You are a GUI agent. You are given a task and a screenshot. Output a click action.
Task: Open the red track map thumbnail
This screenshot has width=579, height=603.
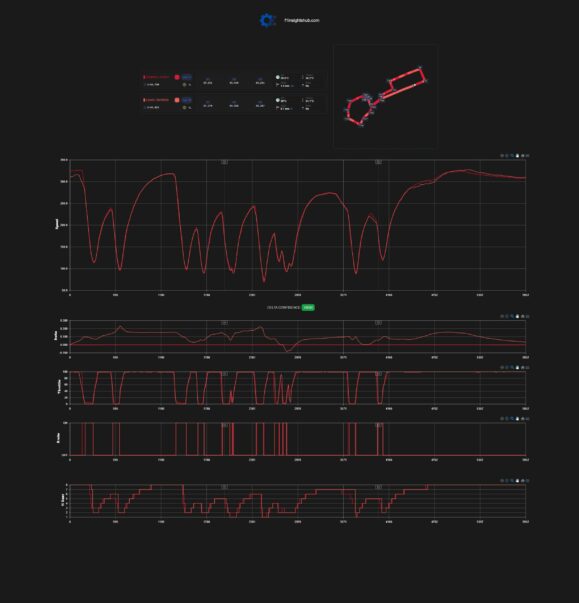click(384, 96)
